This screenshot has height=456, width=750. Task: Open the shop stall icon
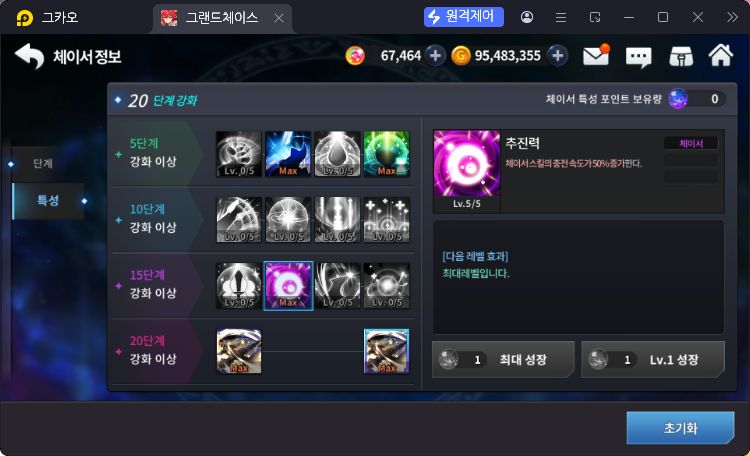(x=681, y=56)
